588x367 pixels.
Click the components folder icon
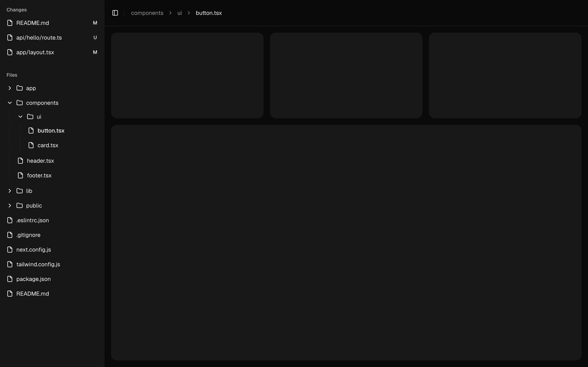tap(19, 103)
